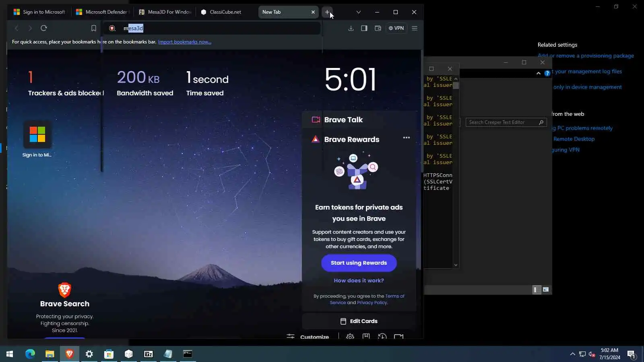Image resolution: width=644 pixels, height=362 pixels.
Task: Open Add or remove a provisioning package link
Action: coord(586,56)
